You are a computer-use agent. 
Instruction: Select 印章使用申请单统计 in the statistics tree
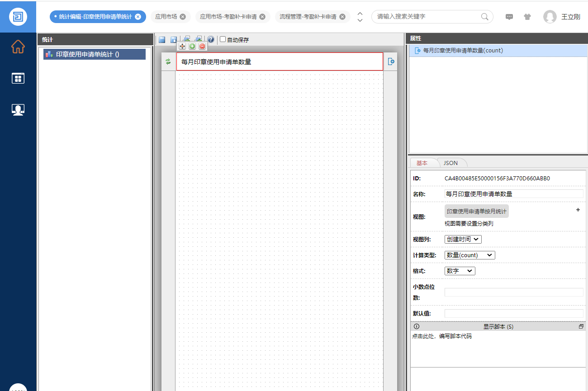(x=95, y=54)
